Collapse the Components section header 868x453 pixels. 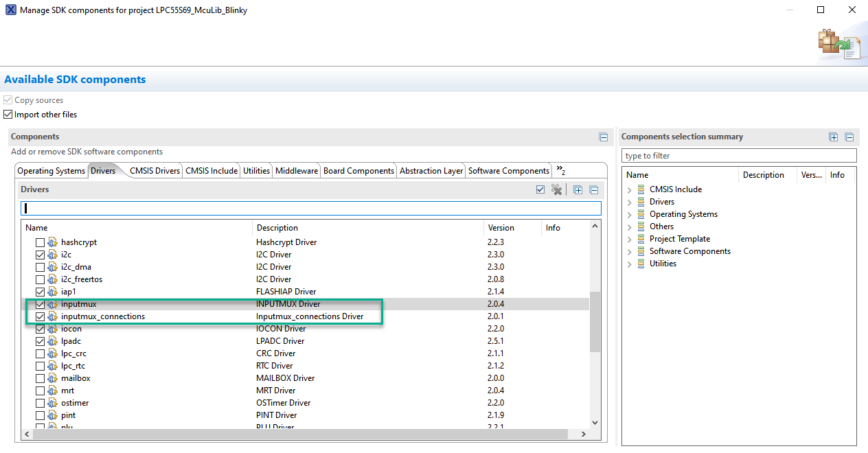pos(604,137)
